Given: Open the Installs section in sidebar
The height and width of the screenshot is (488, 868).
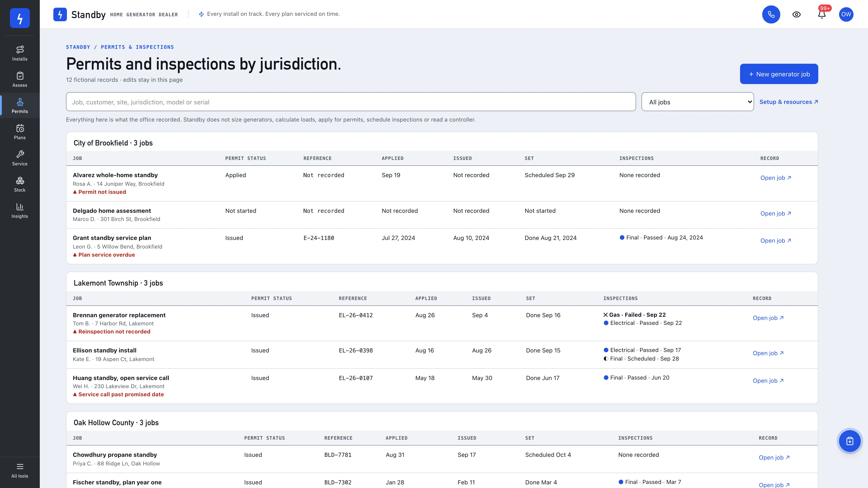Looking at the screenshot, I should click(20, 53).
